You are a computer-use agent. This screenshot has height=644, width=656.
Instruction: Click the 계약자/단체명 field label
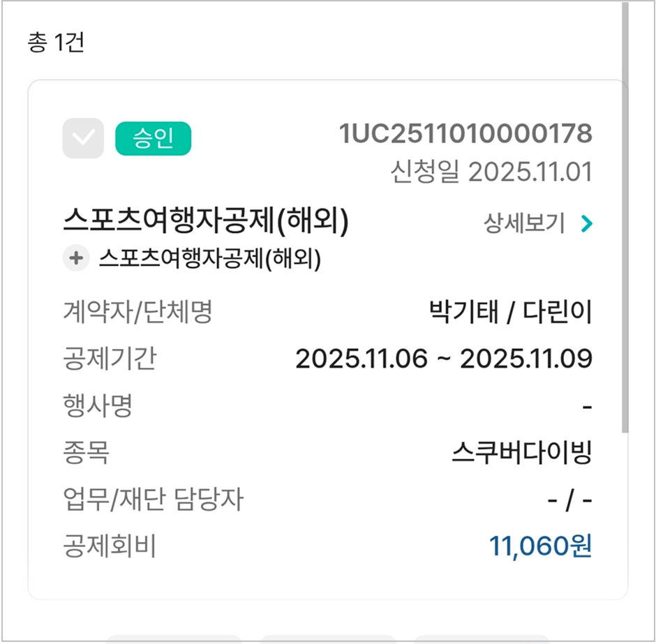137,312
